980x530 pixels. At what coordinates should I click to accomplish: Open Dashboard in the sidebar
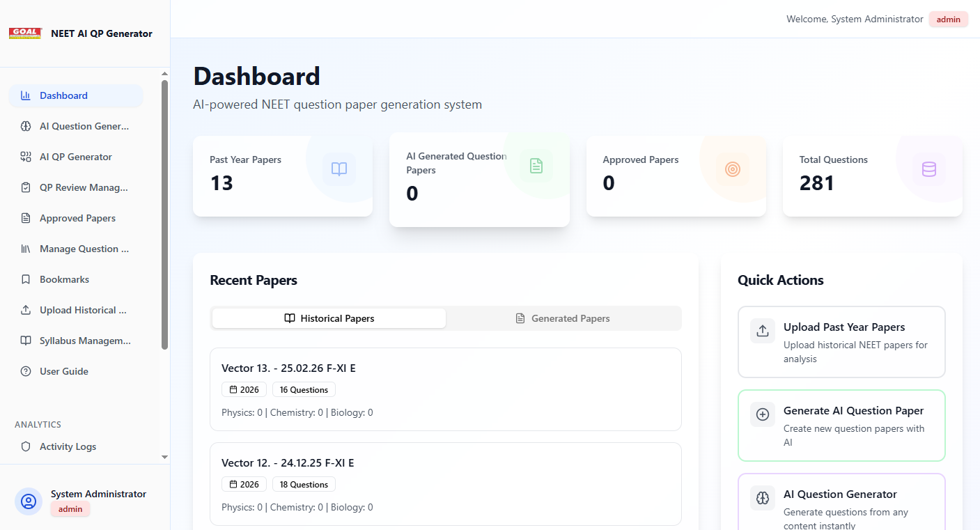76,95
